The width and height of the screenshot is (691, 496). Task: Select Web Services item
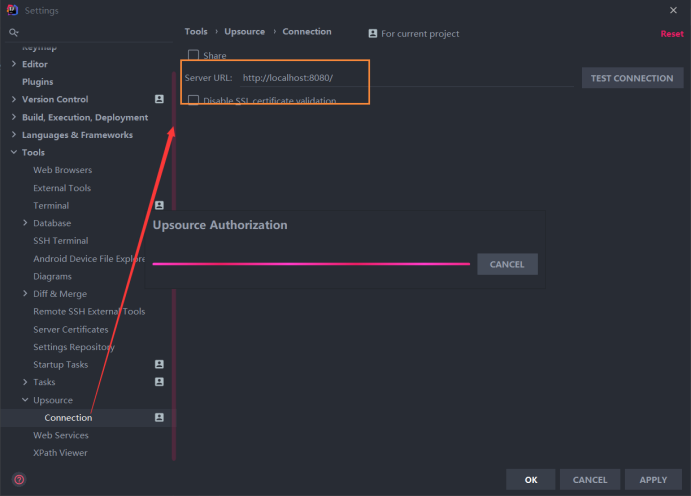pos(61,435)
